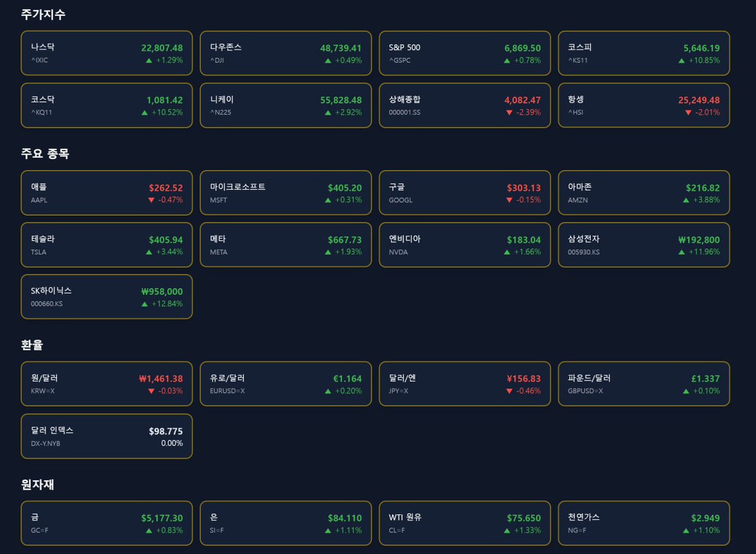Viewport: 756px width, 554px height.
Task: Click the 달러 인덱스 card
Action: tap(107, 436)
